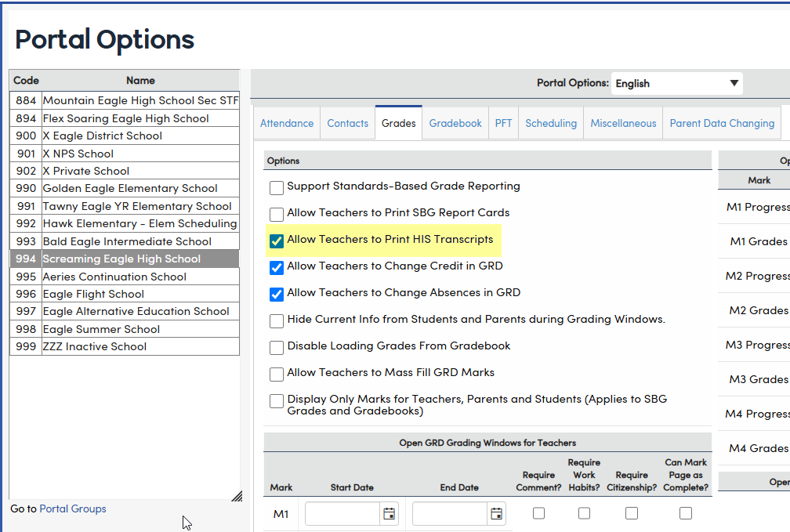The height and width of the screenshot is (532, 790).
Task: Check Disable Loading Grades From Gradebook
Action: pos(277,348)
